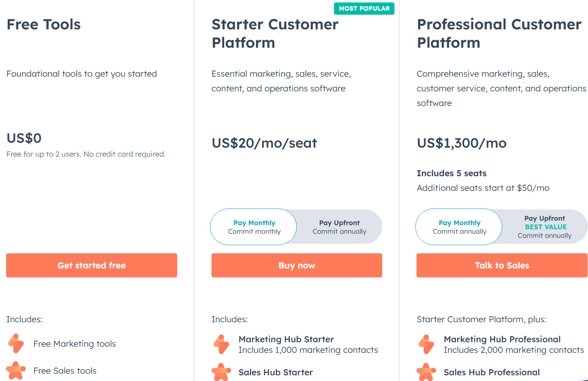Switch Starter plan to Pay Upfront
This screenshot has height=381, width=588.
click(x=339, y=227)
